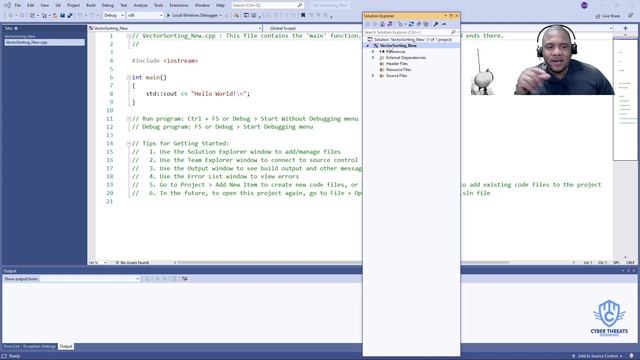Click Show All Files icon in Solution Explorer
This screenshot has height=360, width=640.
click(x=426, y=24)
